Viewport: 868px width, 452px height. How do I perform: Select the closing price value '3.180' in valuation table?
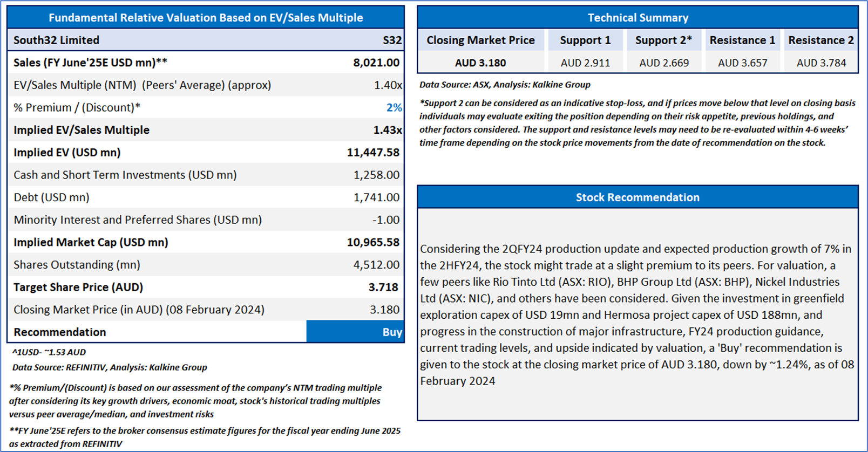384,310
